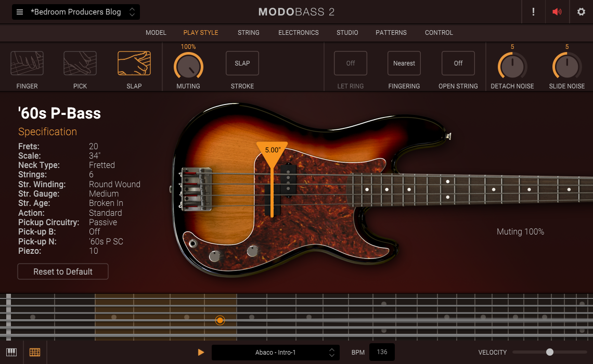Switch to the Electronics tab
This screenshot has height=364, width=593.
pyautogui.click(x=299, y=33)
